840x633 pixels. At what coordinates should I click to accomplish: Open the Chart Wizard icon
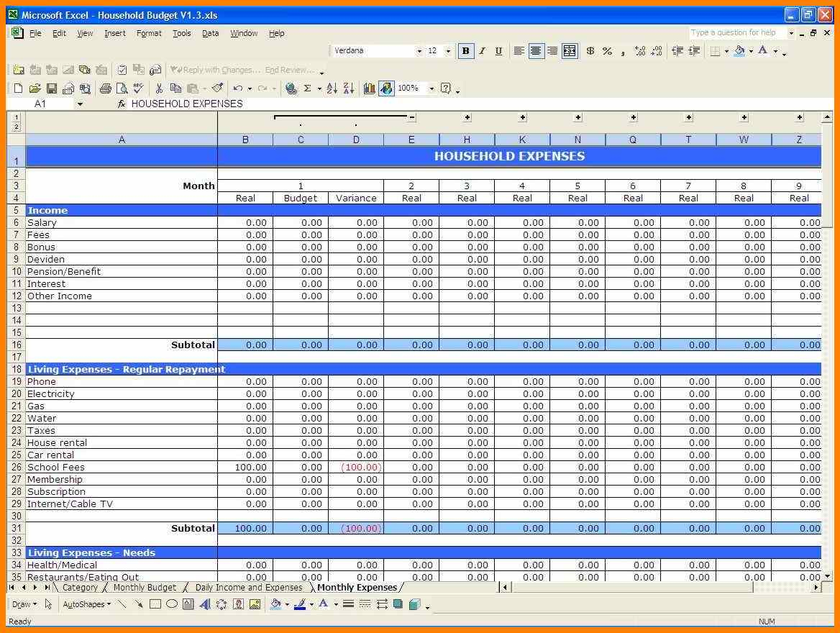tap(370, 88)
